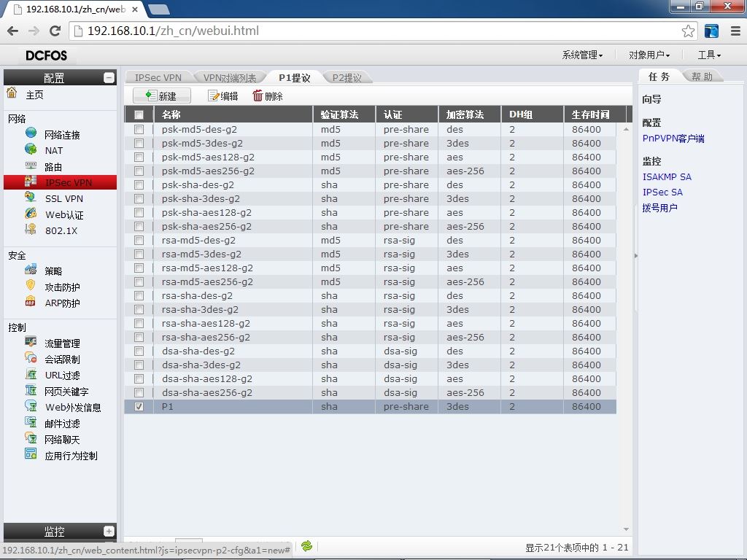The width and height of the screenshot is (747, 560).
Task: Click the 新建 button
Action: point(162,96)
